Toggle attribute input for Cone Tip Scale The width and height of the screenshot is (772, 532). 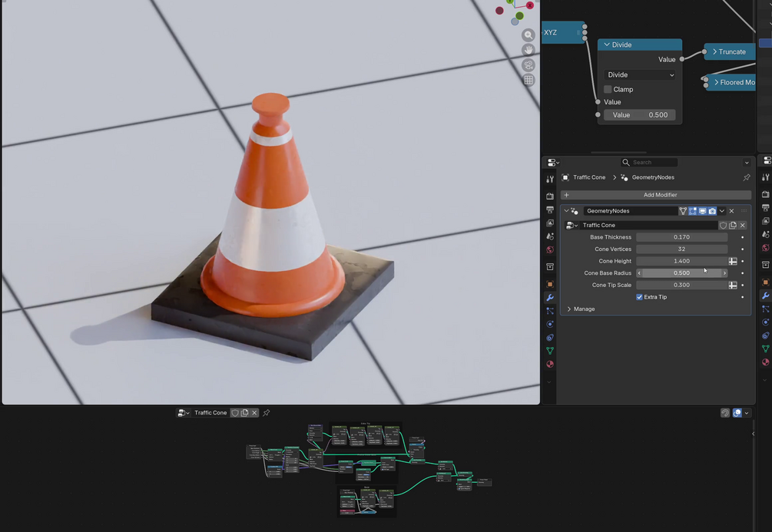point(733,285)
